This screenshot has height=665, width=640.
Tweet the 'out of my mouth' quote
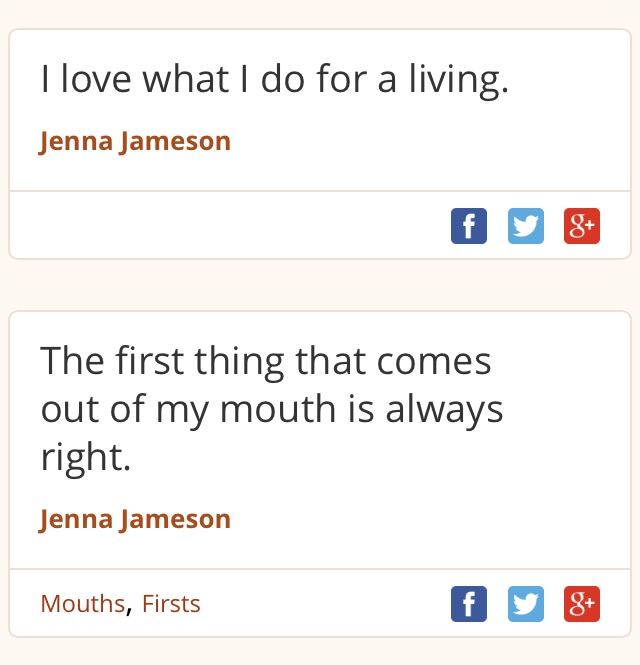525,604
